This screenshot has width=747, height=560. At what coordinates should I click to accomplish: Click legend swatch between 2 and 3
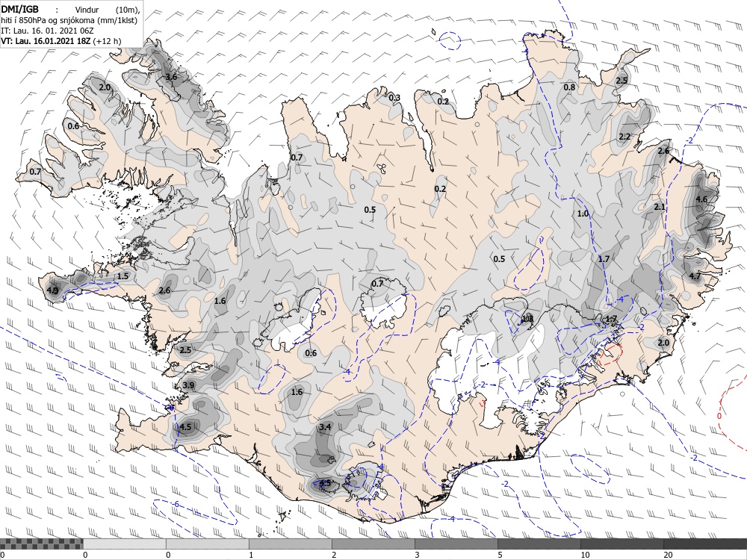point(373,544)
